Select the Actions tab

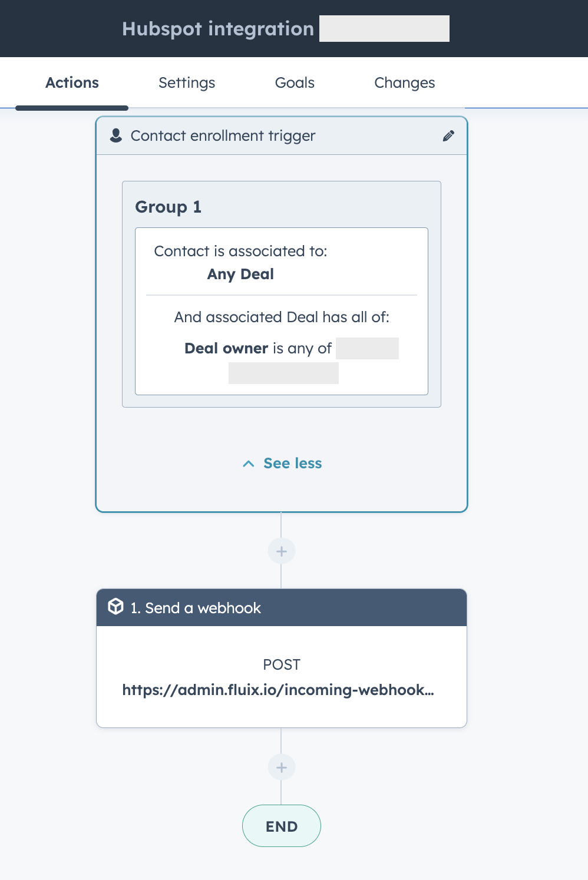click(x=72, y=83)
